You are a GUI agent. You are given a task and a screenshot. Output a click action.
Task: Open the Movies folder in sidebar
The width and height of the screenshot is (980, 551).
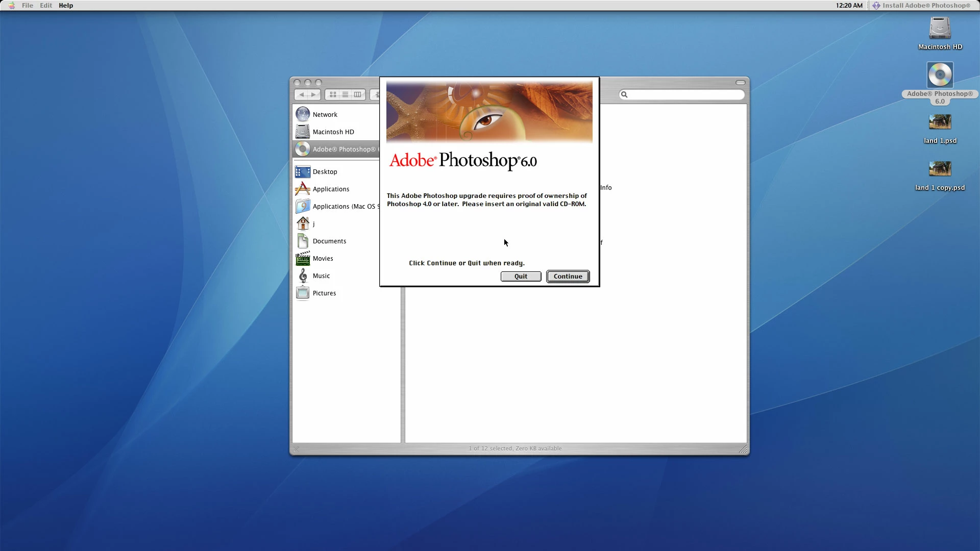coord(323,259)
